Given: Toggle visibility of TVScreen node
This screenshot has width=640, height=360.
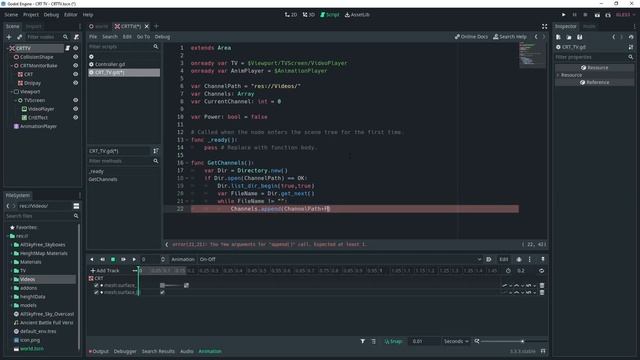Looking at the screenshot, I should point(76,100).
